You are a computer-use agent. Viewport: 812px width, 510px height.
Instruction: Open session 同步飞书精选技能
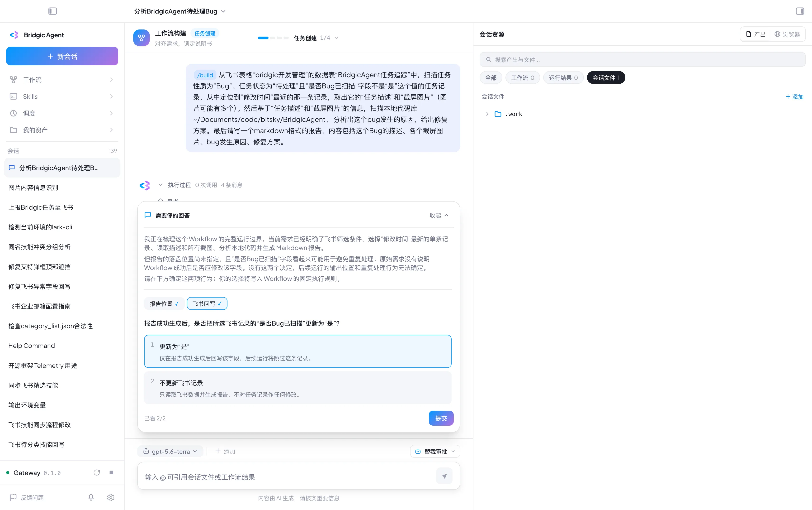pyautogui.click(x=62, y=385)
